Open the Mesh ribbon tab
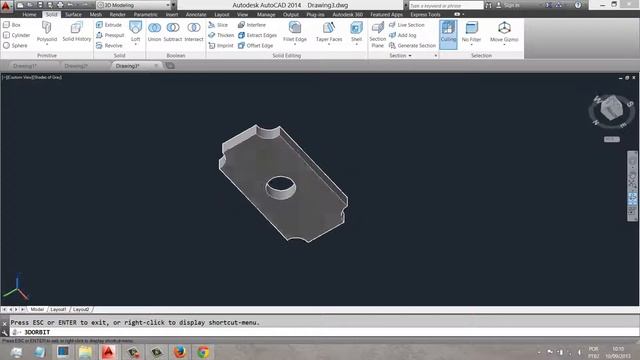 tap(96, 14)
